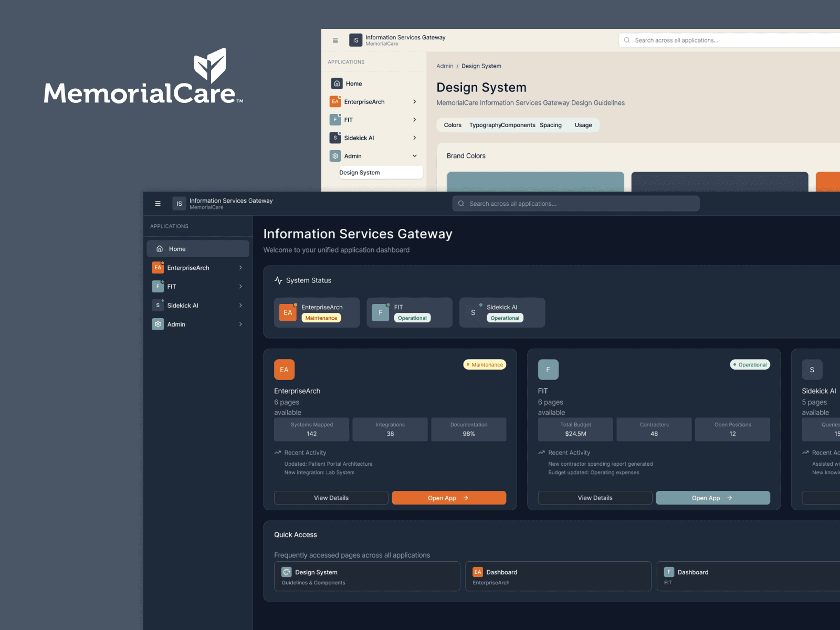Click the Admin gear icon
This screenshot has width=840, height=630.
tap(157, 324)
